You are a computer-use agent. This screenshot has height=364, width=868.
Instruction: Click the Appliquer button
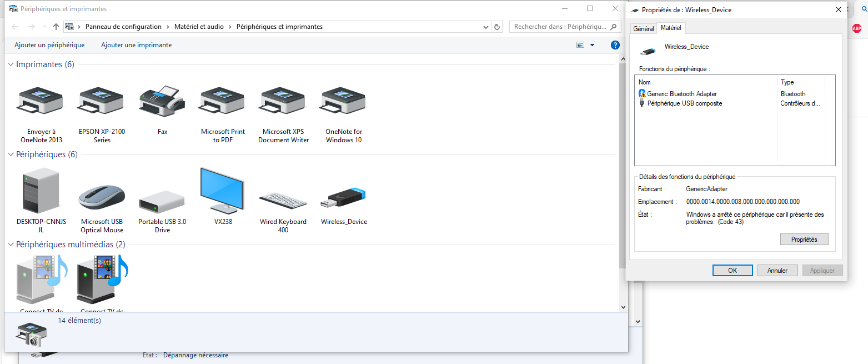pos(822,271)
